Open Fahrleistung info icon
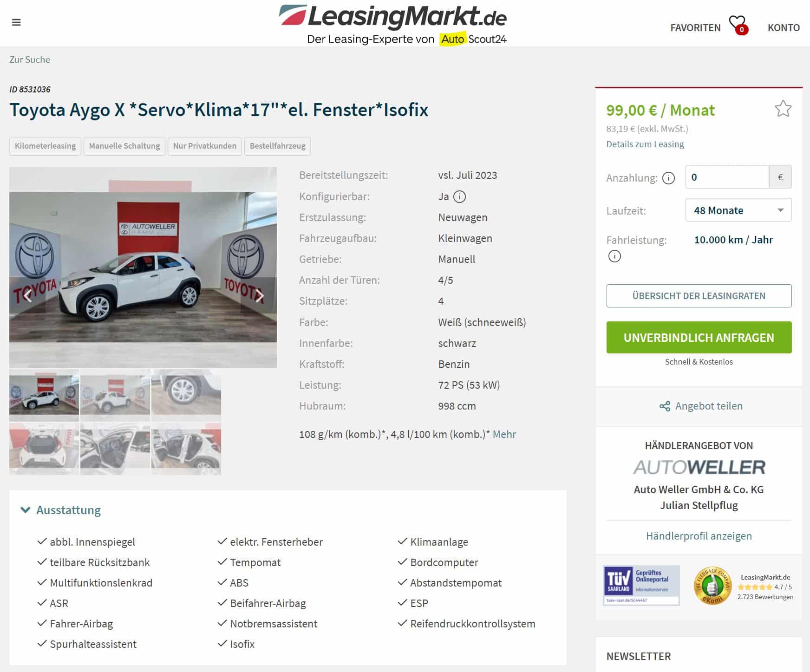Screen dimensions: 810x672 tap(614, 256)
